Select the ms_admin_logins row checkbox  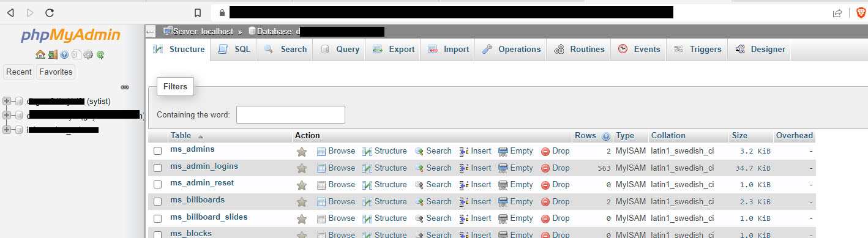[x=157, y=168]
